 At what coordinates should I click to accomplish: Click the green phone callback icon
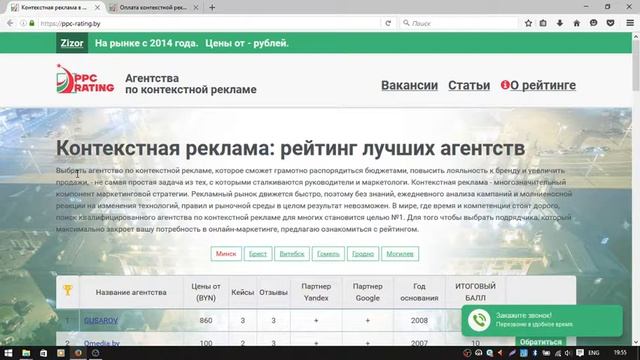point(479,320)
